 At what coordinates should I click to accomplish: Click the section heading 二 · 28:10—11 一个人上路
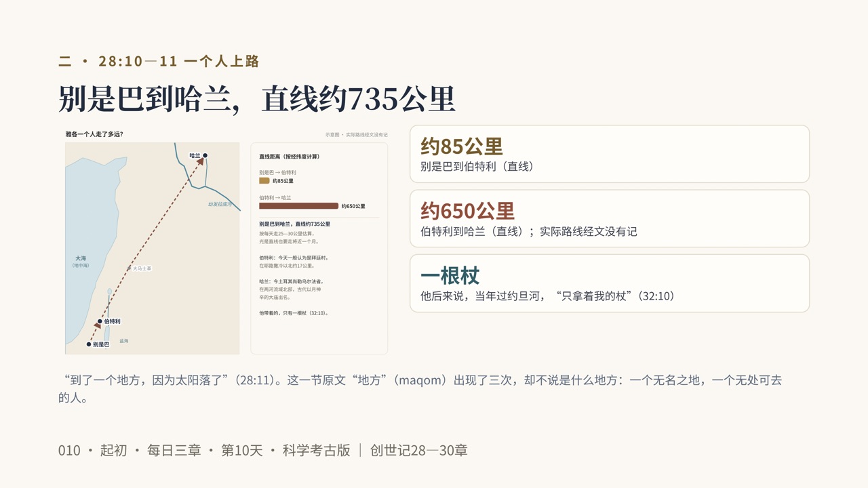point(159,61)
